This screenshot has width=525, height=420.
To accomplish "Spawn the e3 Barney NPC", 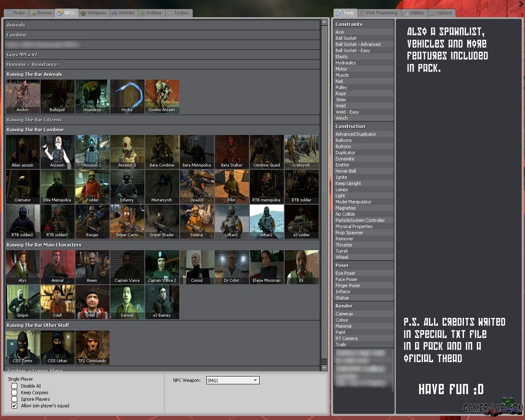I will (x=162, y=302).
